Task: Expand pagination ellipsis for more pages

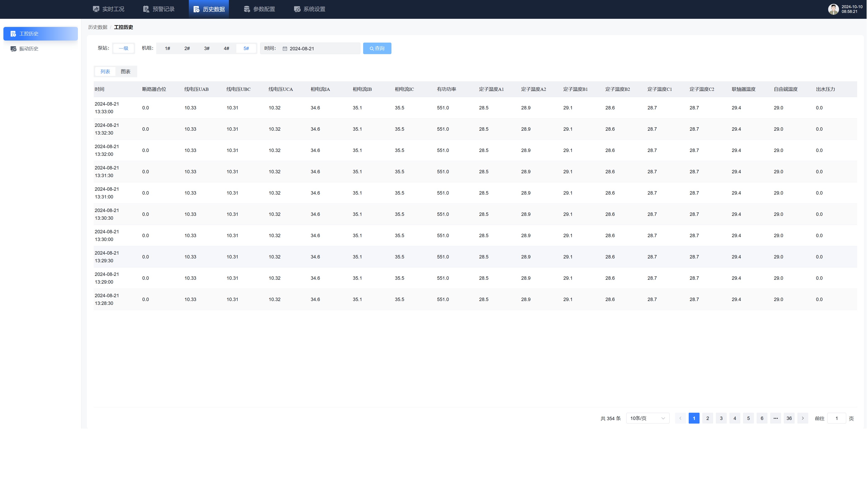Action: 775,419
